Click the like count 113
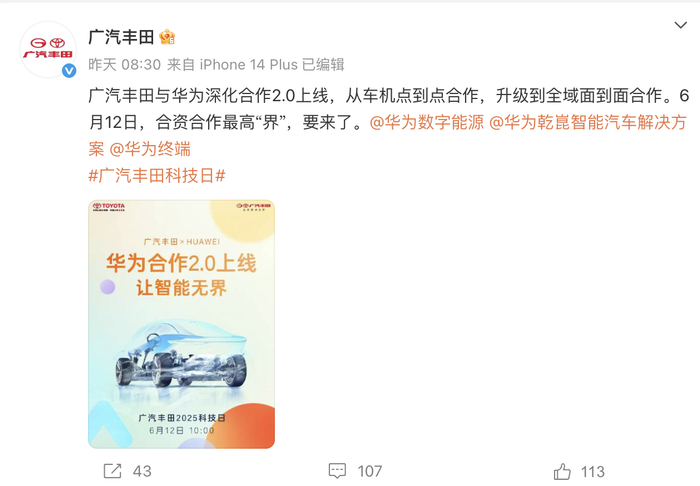 click(x=593, y=472)
